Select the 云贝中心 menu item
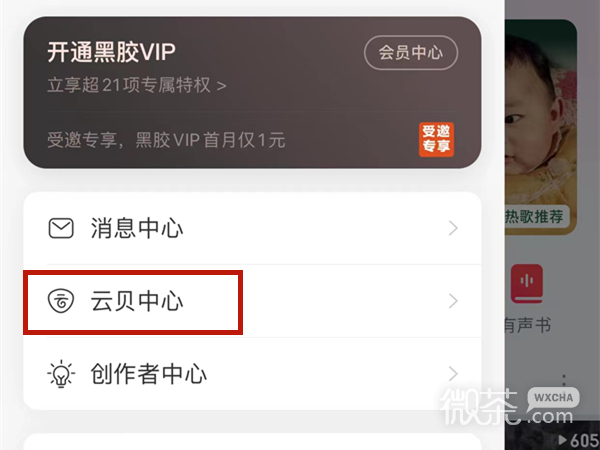The width and height of the screenshot is (600, 450). pos(252,301)
